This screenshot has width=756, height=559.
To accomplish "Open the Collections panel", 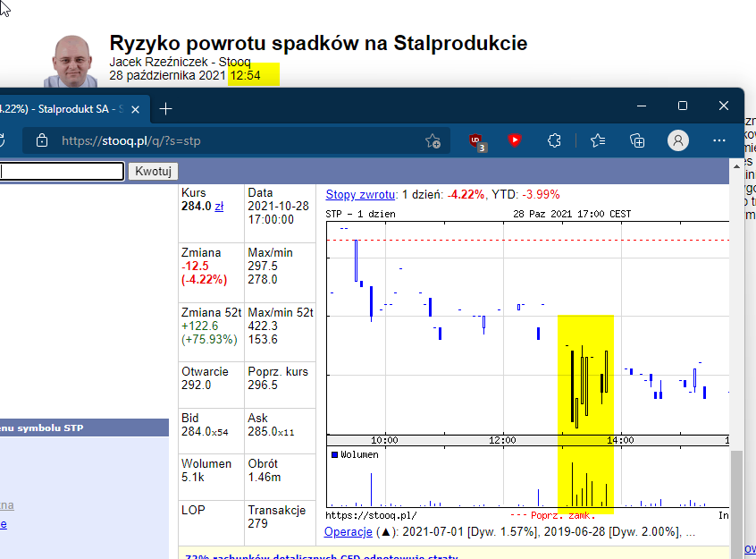I will 637,141.
